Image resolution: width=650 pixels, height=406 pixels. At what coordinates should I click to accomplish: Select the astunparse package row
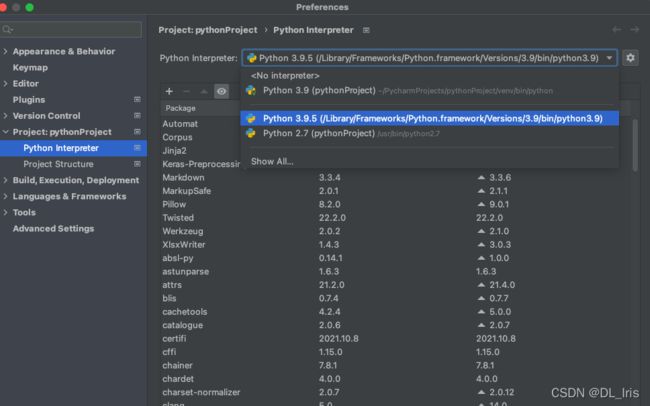point(396,271)
